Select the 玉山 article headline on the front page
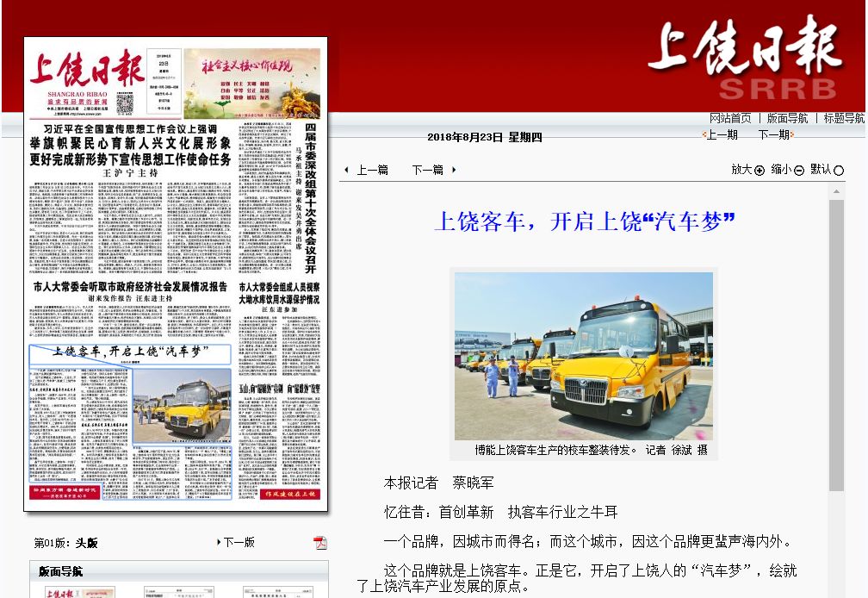The height and width of the screenshot is (598, 868). point(279,388)
